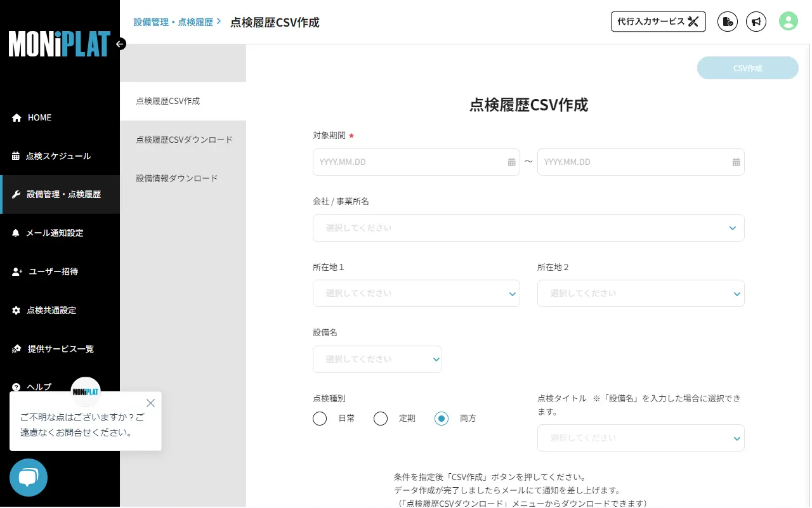Viewport: 812px width, 508px height.
Task: Click the HOME icon in the sidebar
Action: pos(15,117)
